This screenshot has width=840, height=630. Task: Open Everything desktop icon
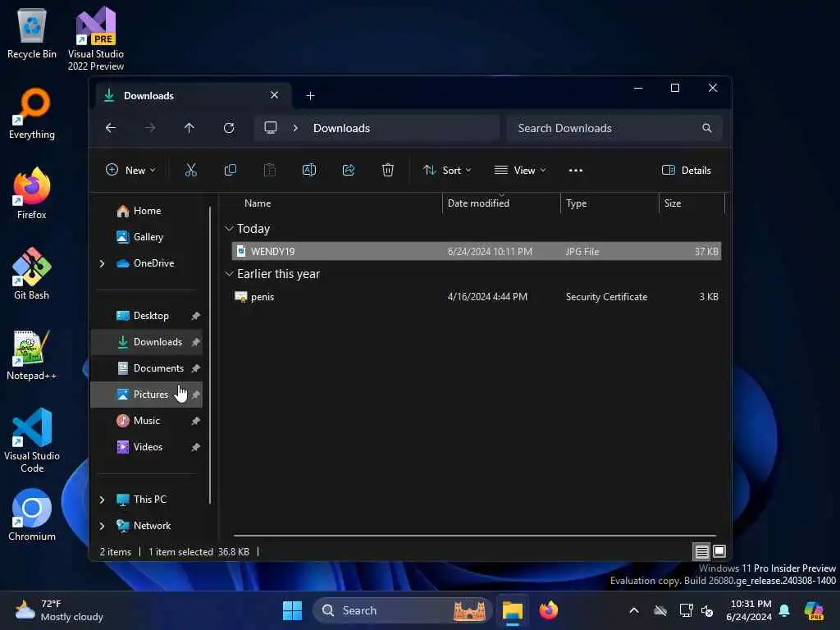tap(32, 113)
